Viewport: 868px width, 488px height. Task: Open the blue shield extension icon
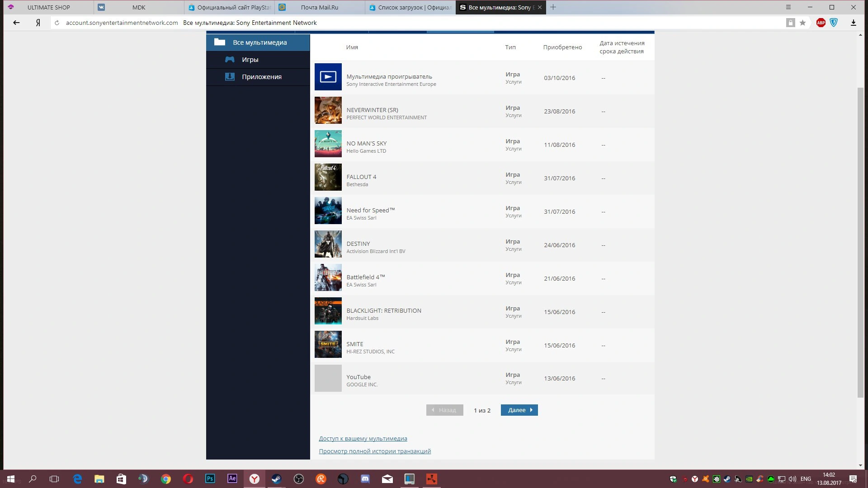pos(834,23)
